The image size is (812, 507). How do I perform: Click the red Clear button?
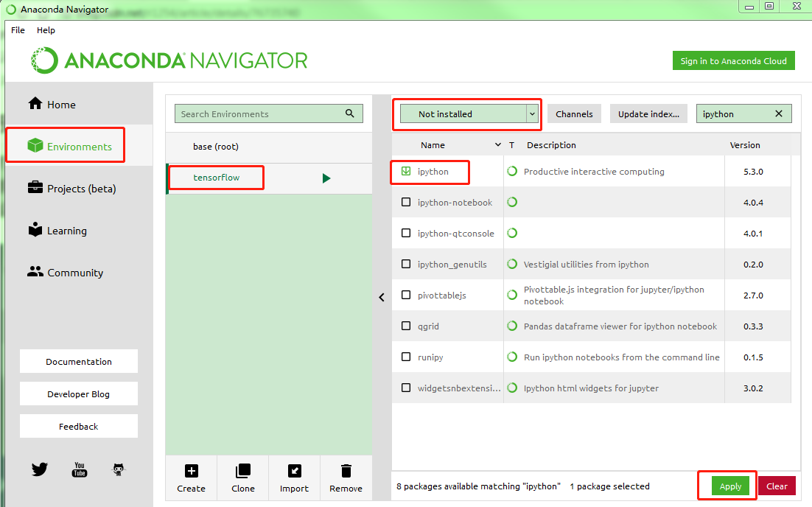tap(777, 486)
